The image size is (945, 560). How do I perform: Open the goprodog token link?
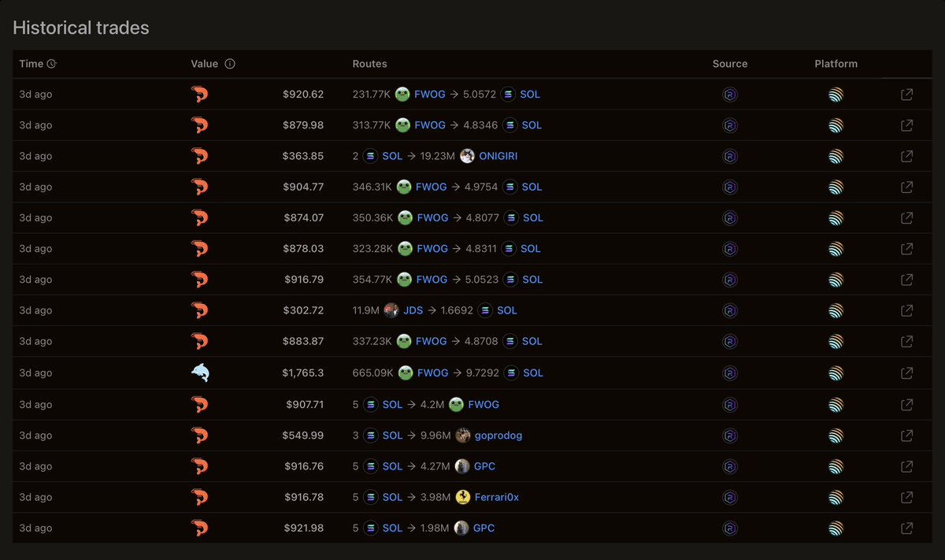498,435
